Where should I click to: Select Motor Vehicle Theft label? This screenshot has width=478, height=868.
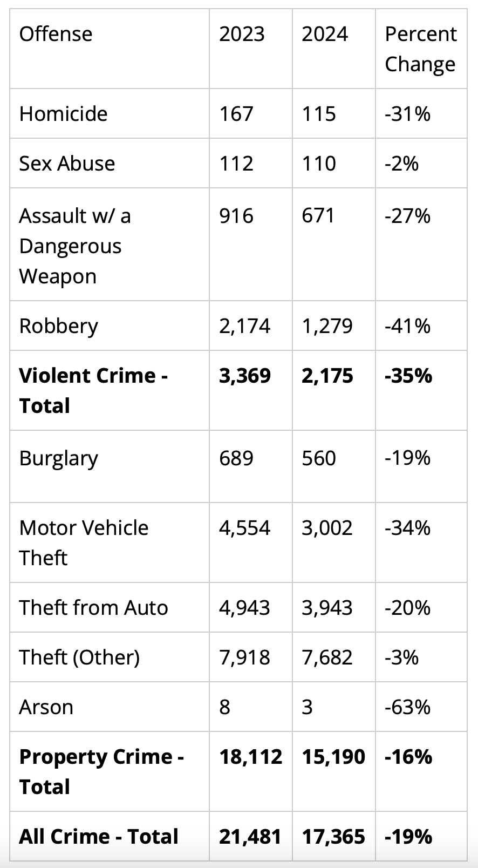84,542
